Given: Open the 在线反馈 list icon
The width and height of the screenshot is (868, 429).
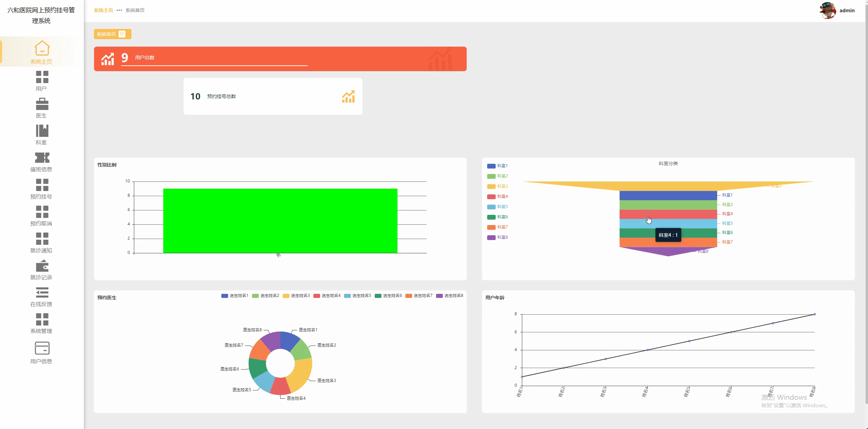Looking at the screenshot, I should 42,292.
